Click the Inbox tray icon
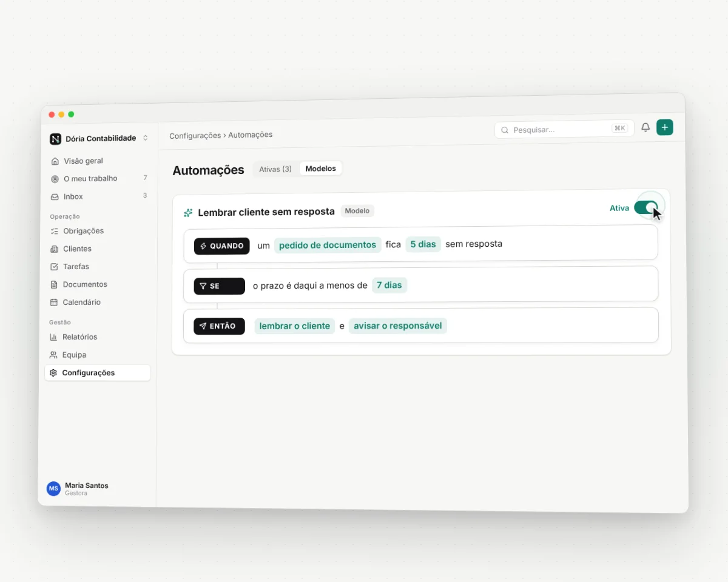Viewport: 728px width, 582px height. click(55, 197)
